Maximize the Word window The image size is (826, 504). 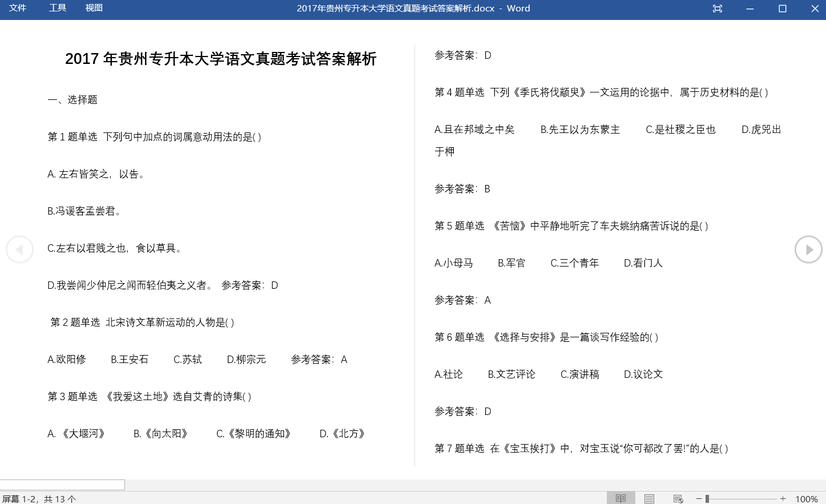tap(783, 9)
